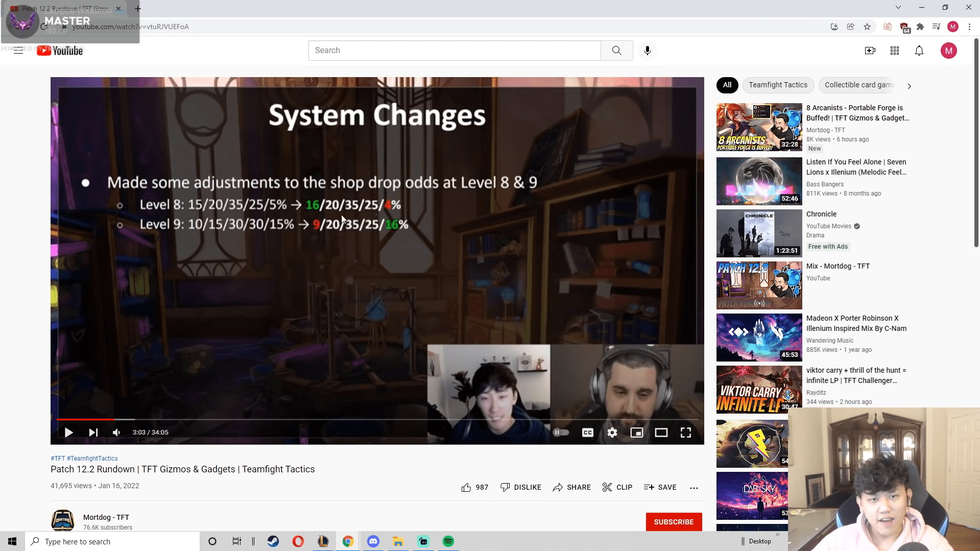The width and height of the screenshot is (980, 551).
Task: Mute the video volume speaker icon
Action: [x=116, y=433]
